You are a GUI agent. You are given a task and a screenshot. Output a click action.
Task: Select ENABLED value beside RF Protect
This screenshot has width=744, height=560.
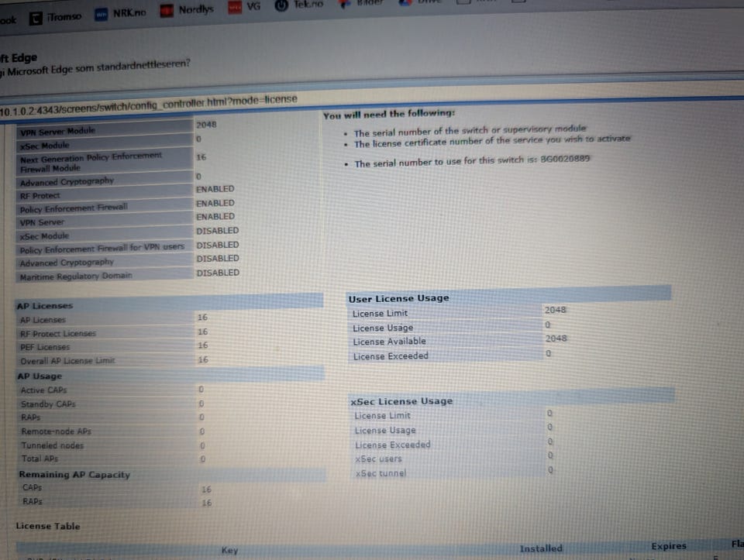(x=215, y=189)
